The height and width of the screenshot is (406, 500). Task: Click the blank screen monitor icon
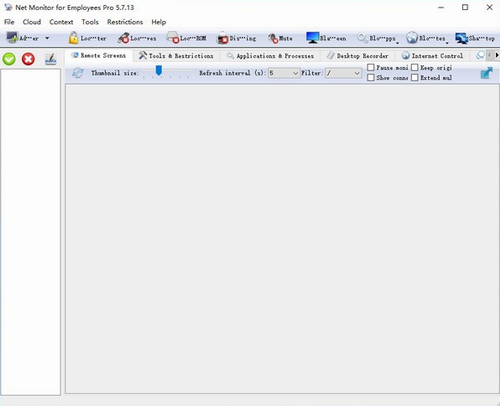tap(313, 38)
